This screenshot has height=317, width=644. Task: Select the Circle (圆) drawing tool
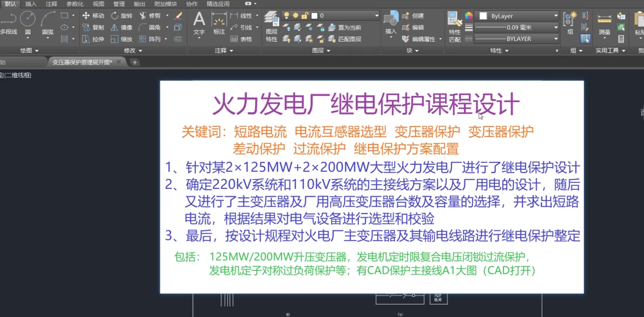coord(27,19)
